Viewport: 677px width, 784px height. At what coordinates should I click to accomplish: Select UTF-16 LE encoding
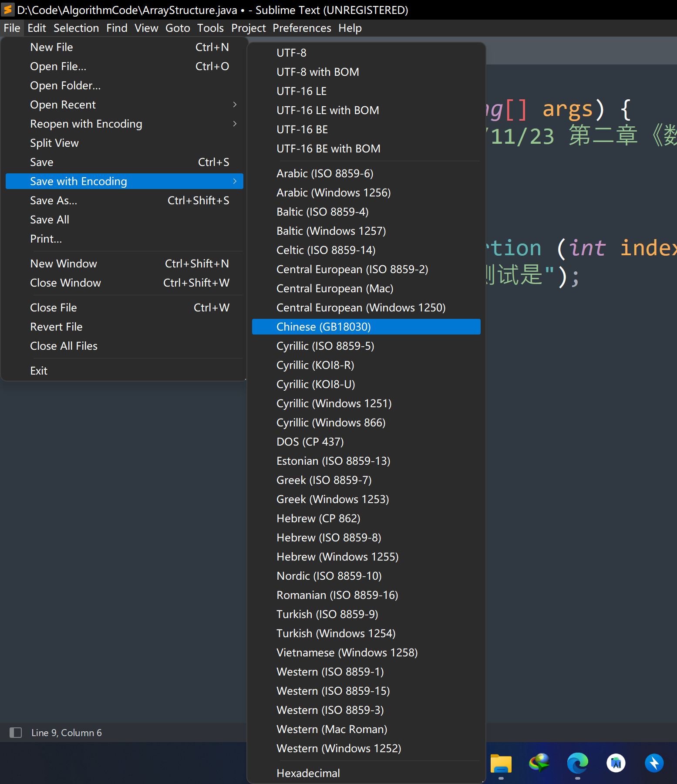[x=366, y=91]
